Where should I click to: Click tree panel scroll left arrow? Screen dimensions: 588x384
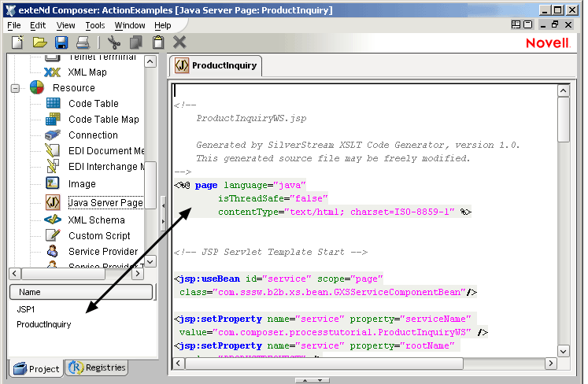15,273
